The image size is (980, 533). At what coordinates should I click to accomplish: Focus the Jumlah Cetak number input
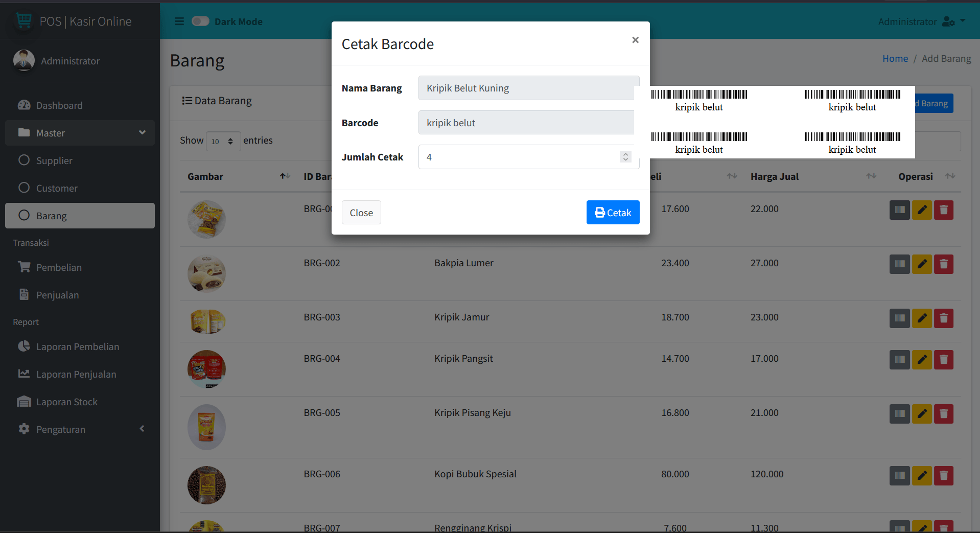point(529,157)
